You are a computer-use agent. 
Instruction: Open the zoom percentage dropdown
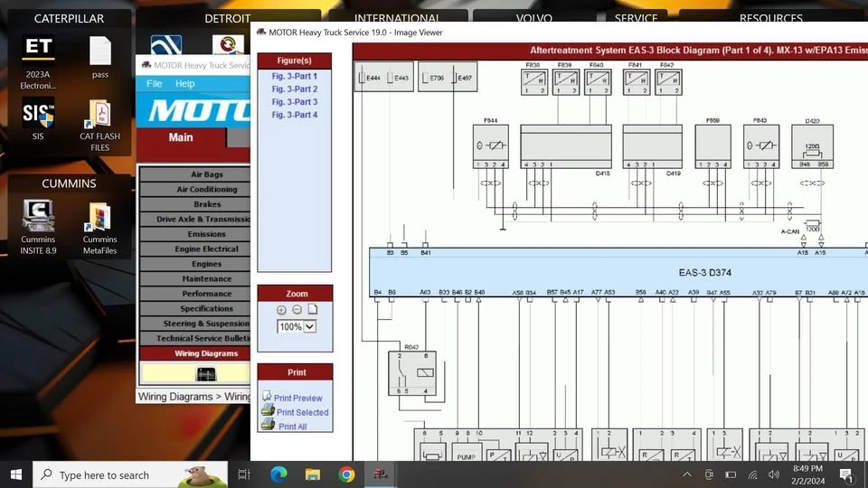coord(309,326)
